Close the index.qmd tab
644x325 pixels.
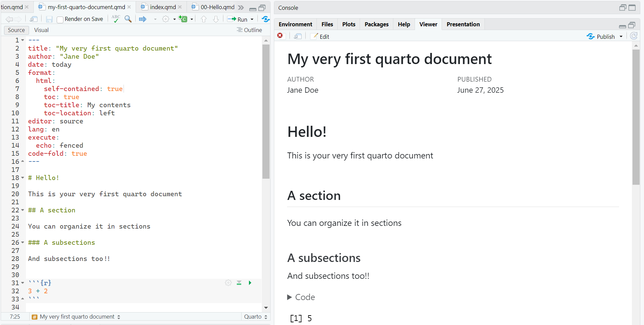[180, 7]
